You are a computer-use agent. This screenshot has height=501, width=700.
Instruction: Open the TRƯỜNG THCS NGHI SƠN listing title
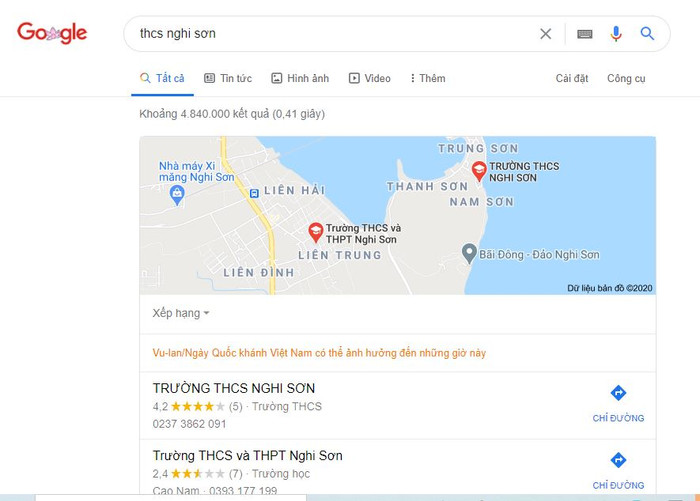point(233,388)
